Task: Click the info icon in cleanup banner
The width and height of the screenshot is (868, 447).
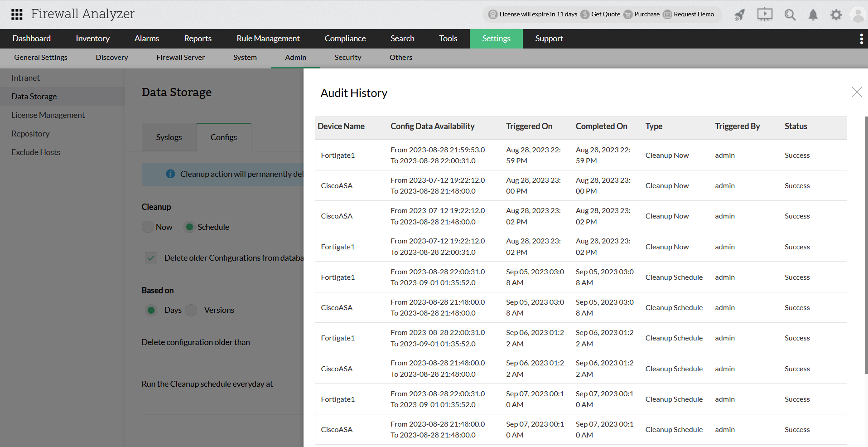Action: point(170,174)
